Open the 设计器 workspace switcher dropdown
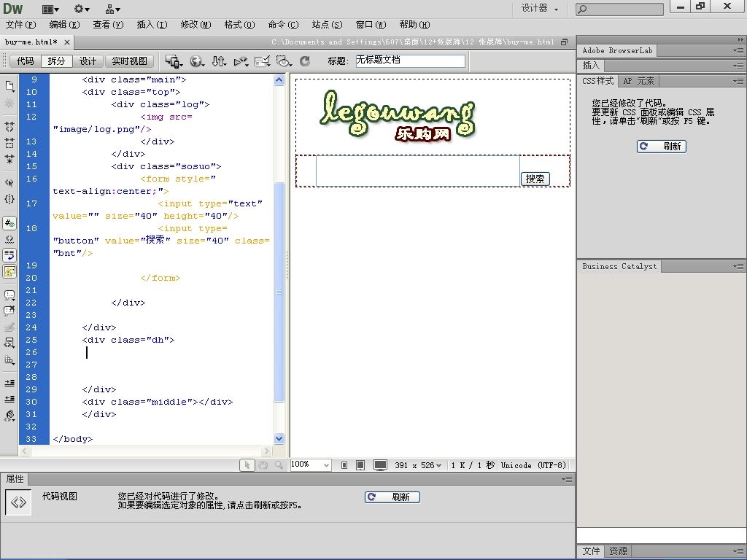747x560 pixels. point(540,9)
